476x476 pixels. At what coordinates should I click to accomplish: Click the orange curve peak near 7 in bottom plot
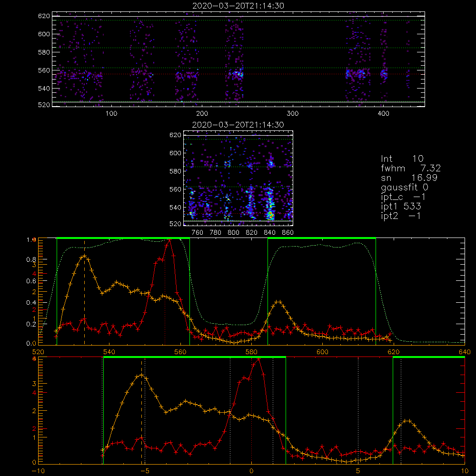(407, 421)
